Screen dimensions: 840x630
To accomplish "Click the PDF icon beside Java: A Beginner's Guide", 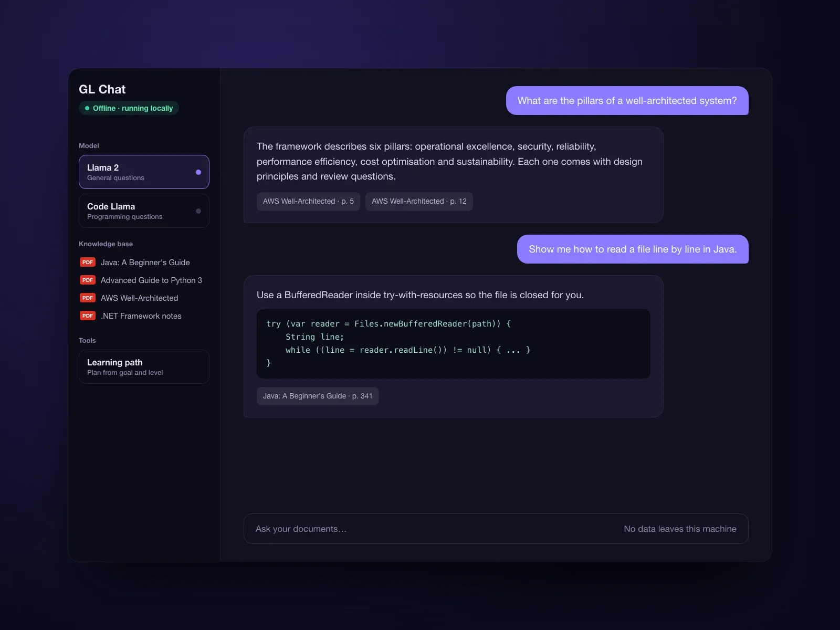I will click(x=88, y=262).
